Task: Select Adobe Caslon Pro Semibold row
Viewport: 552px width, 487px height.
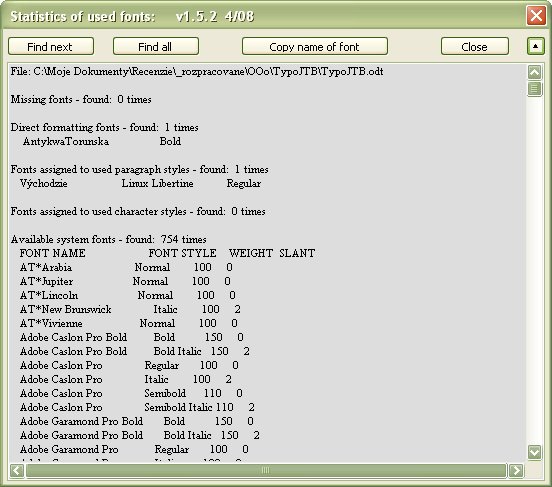Action: click(x=131, y=393)
